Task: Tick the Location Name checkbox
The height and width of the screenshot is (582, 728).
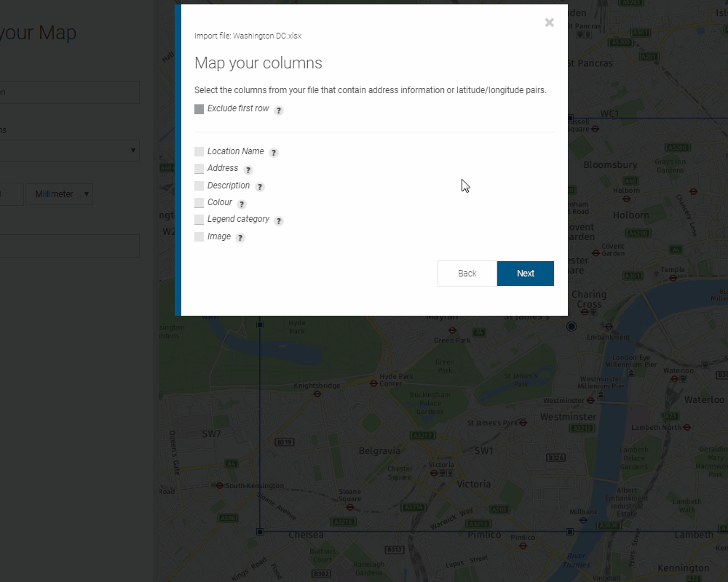Action: click(x=199, y=151)
